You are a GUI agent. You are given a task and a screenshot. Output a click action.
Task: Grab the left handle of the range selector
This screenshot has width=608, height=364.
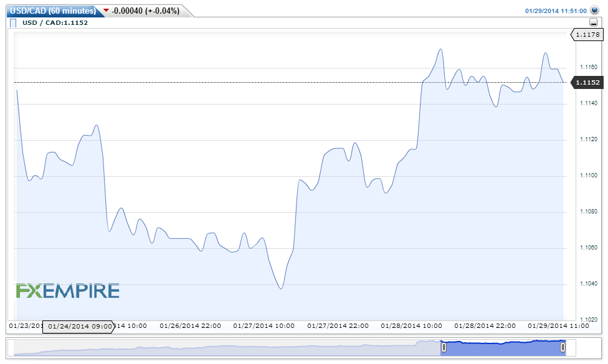[444, 347]
